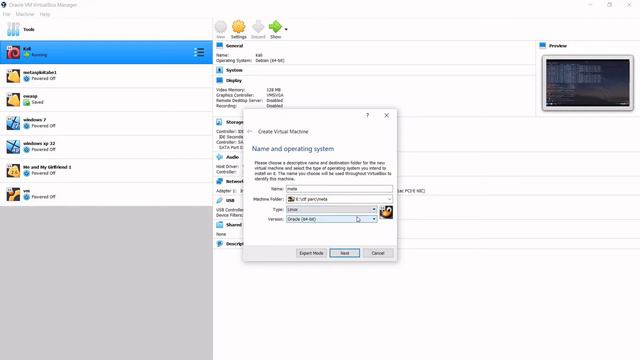The width and height of the screenshot is (640, 360).
Task: Select the metasploitable1 VM
Action: [106, 76]
